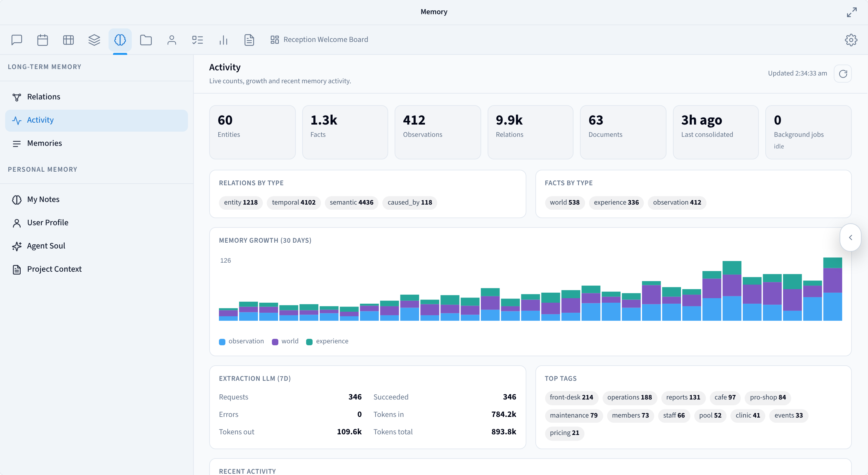
Task: Open Agent Soul in sidebar
Action: 96,246
